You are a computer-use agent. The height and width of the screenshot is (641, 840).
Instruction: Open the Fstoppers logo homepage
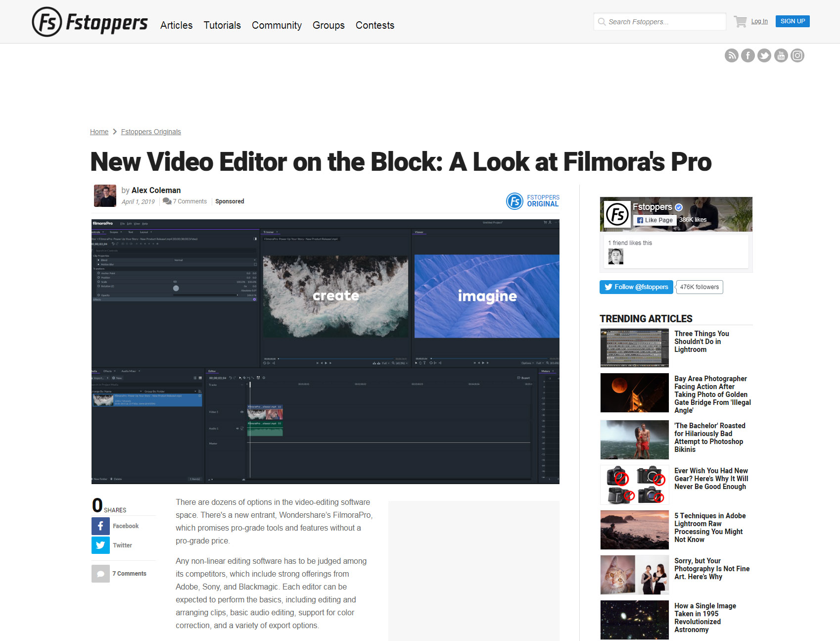pos(90,22)
